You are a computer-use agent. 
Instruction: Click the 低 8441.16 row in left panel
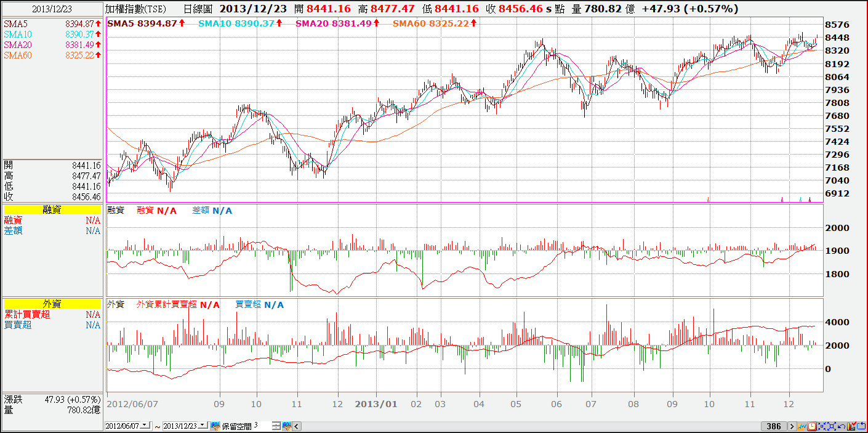tap(52, 186)
